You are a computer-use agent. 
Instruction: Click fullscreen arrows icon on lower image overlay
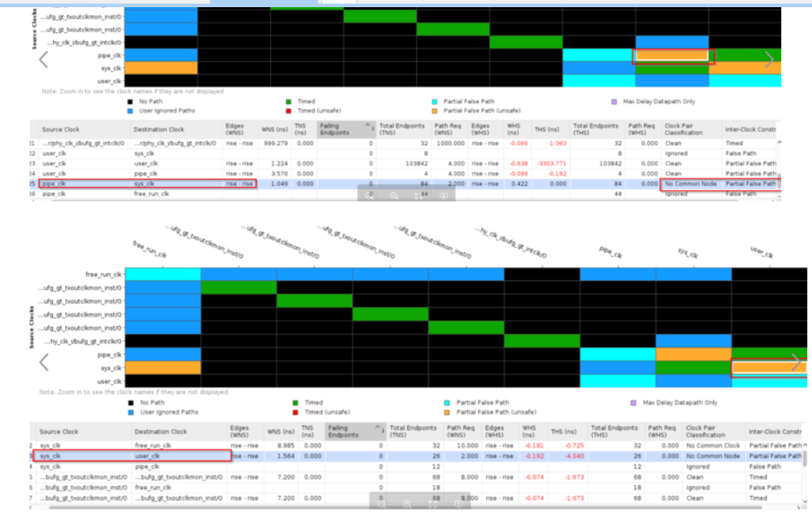433,504
